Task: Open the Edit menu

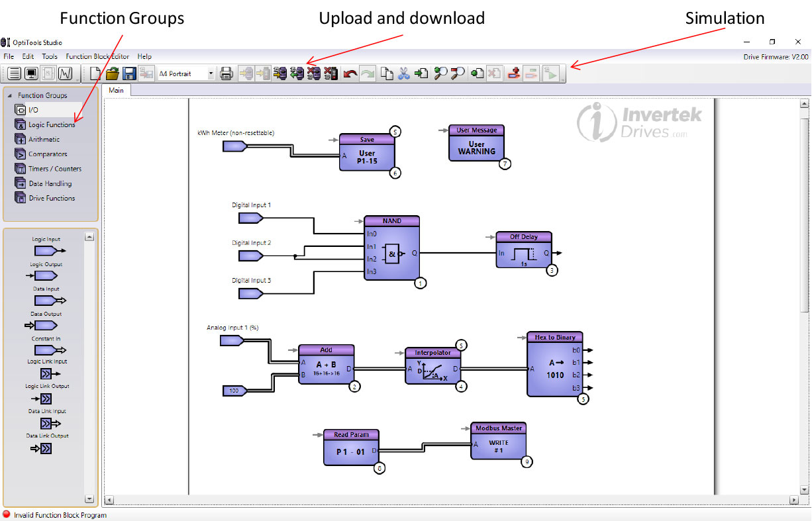Action: 28,57
